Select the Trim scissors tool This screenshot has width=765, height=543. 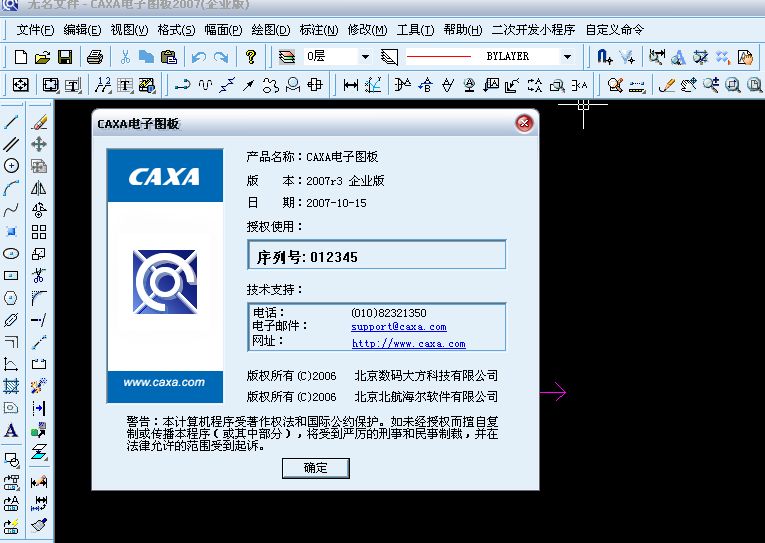(39, 276)
